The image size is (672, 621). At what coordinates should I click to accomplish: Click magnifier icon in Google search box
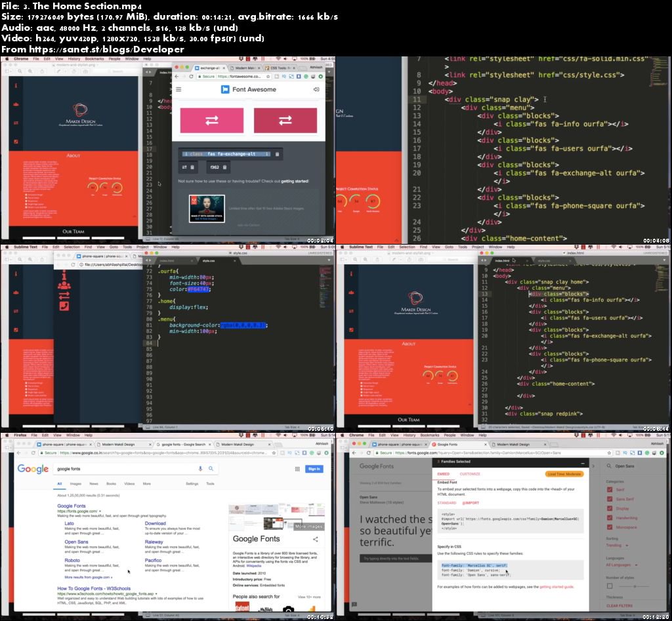point(211,468)
